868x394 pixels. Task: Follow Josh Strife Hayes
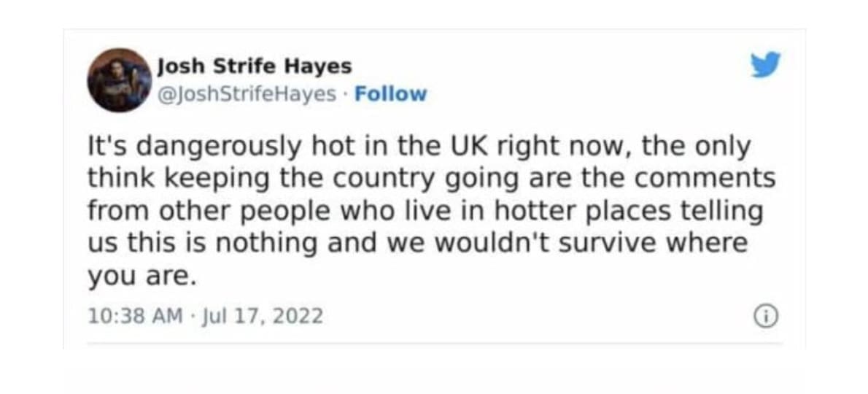tap(390, 94)
